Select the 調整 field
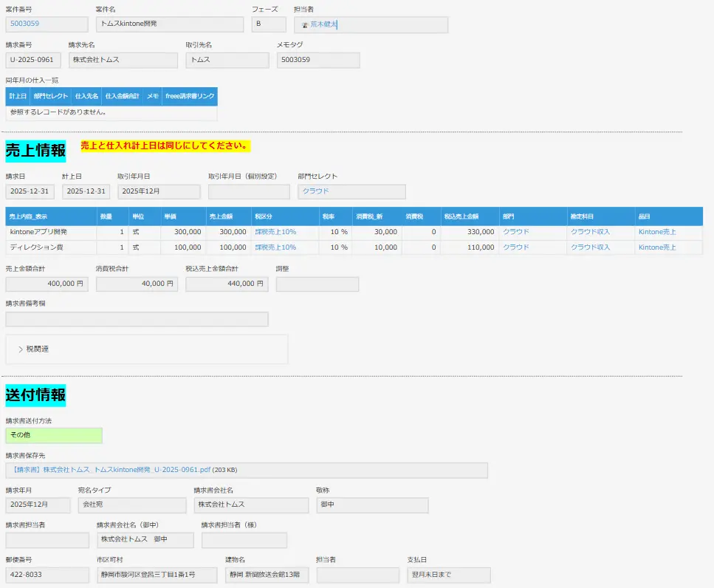 pyautogui.click(x=317, y=284)
